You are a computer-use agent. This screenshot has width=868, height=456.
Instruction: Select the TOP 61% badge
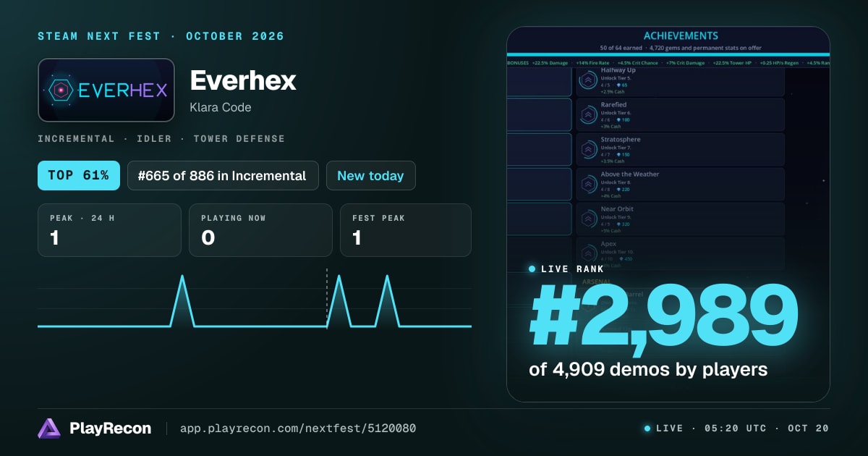[79, 175]
